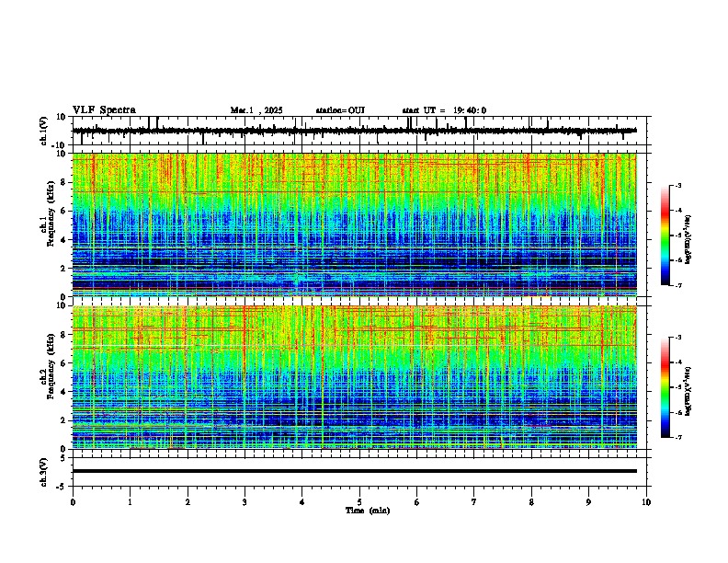
Task: Click time axis tick label "0"
Action: point(73,502)
